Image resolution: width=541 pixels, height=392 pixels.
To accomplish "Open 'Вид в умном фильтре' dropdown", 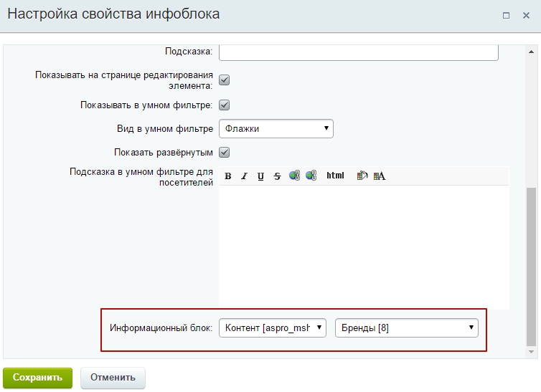I will (276, 129).
